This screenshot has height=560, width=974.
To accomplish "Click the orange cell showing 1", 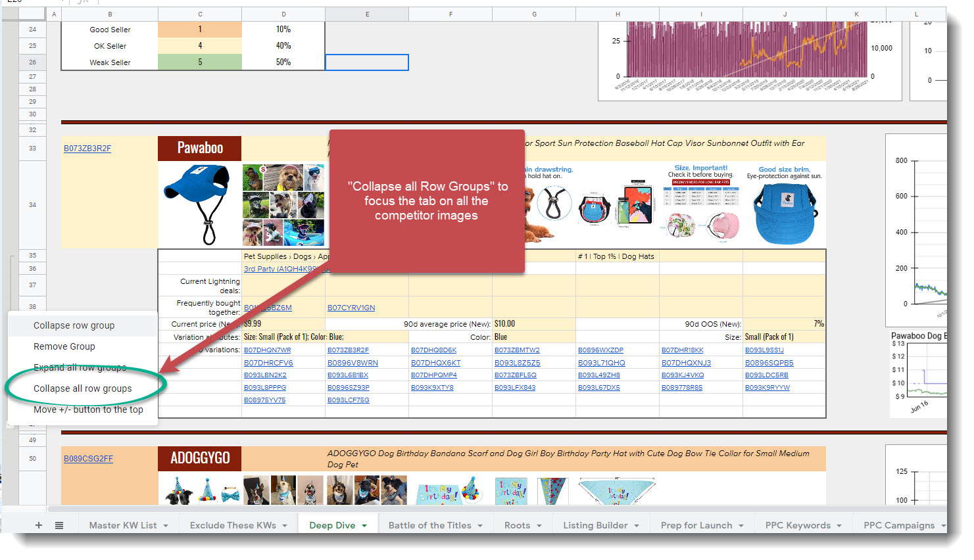I will click(200, 30).
